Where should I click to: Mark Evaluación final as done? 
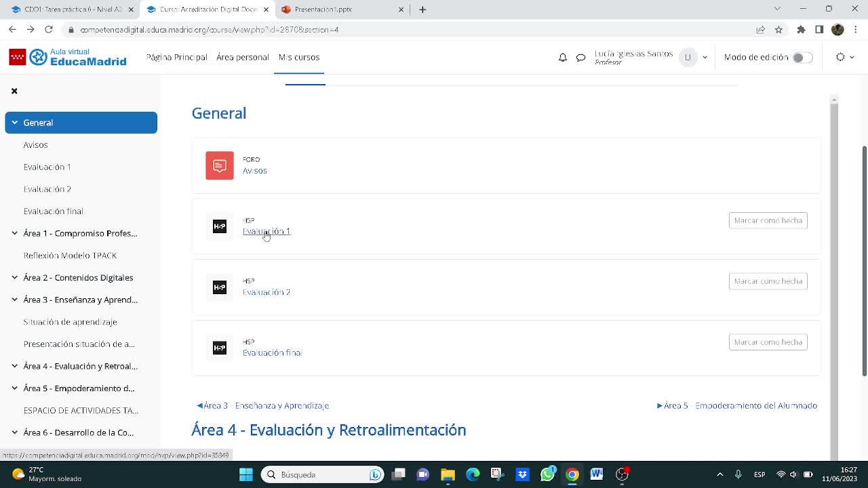[x=768, y=342]
